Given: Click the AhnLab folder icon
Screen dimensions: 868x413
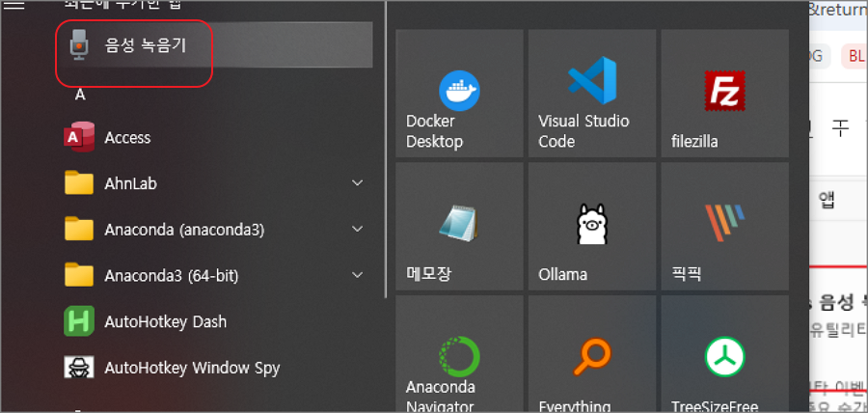Looking at the screenshot, I should [79, 182].
